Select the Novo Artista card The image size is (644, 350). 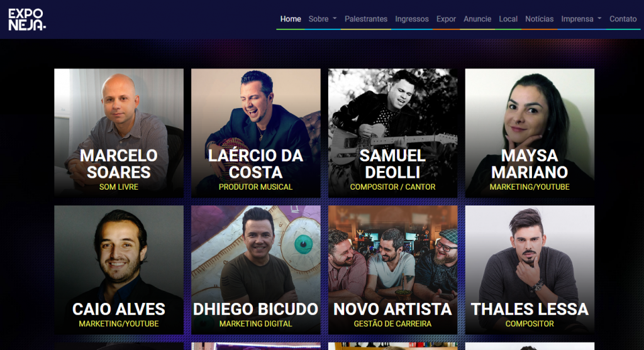tap(392, 270)
